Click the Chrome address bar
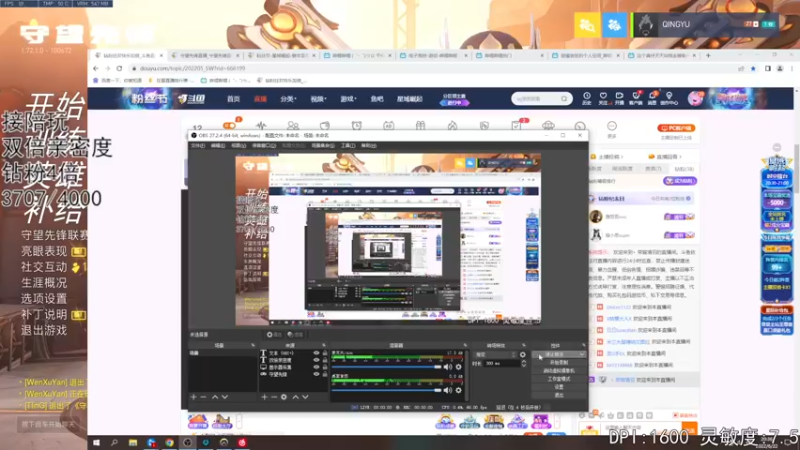The image size is (800, 450). coord(434,68)
